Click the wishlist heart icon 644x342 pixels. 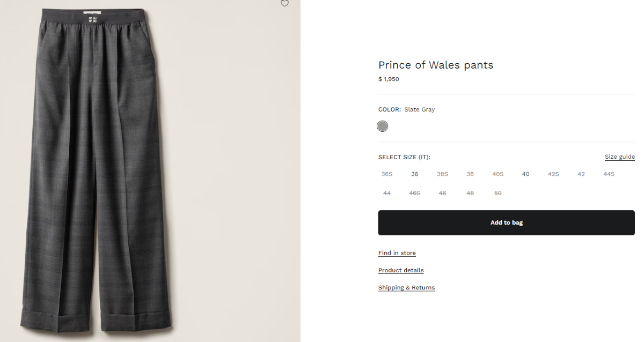click(x=284, y=3)
